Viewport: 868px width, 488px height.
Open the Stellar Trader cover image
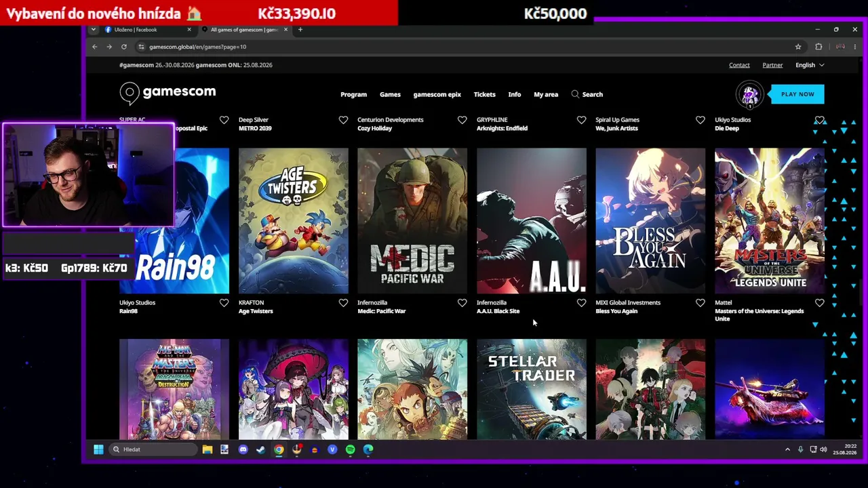pyautogui.click(x=532, y=389)
